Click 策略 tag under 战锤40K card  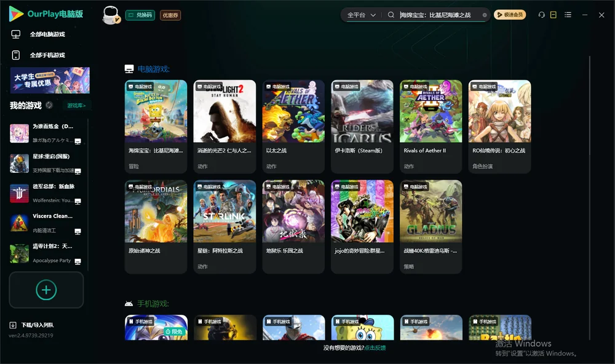point(409,266)
